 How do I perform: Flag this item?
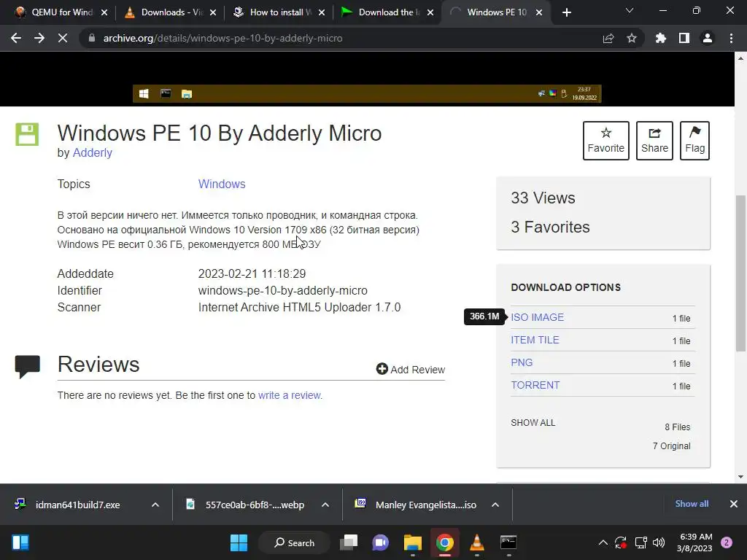point(694,141)
